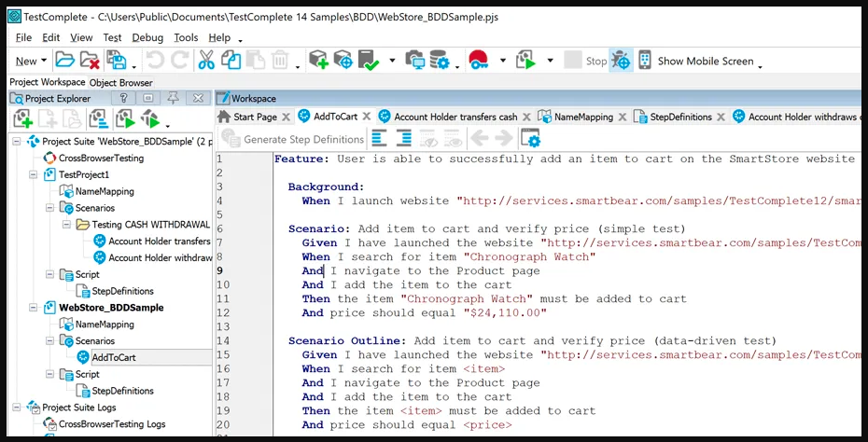Open the View menu

tap(81, 37)
